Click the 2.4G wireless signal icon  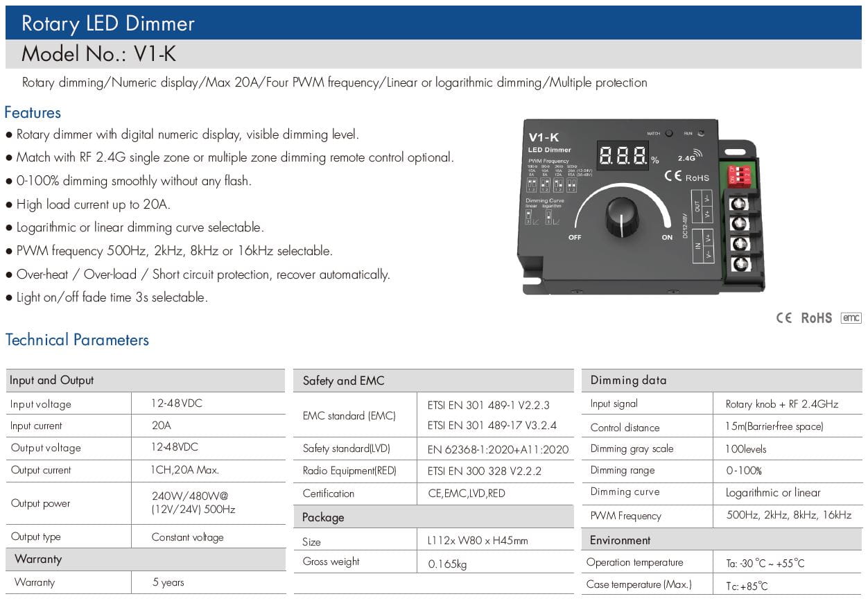click(690, 156)
